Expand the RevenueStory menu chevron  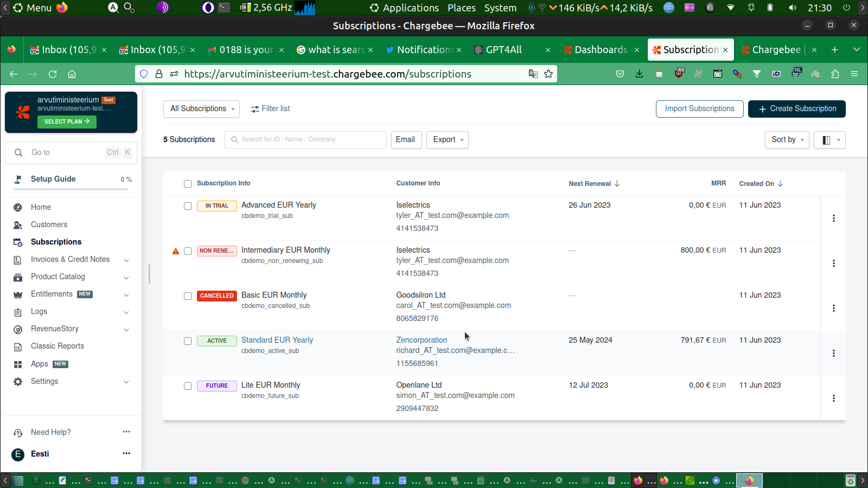click(x=126, y=330)
